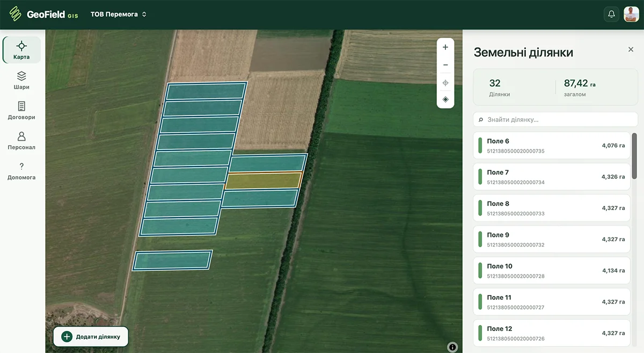Click the green status bar of Поле 6

(480, 146)
